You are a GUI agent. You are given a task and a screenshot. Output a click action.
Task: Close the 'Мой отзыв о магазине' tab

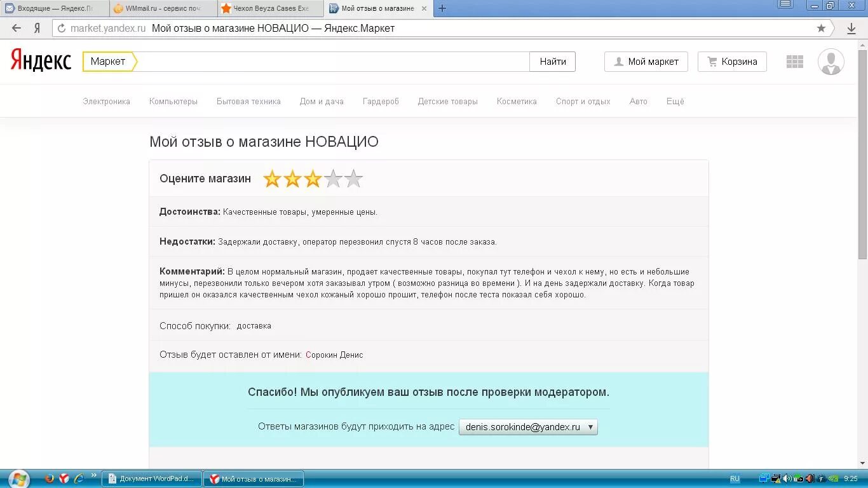[x=424, y=8]
